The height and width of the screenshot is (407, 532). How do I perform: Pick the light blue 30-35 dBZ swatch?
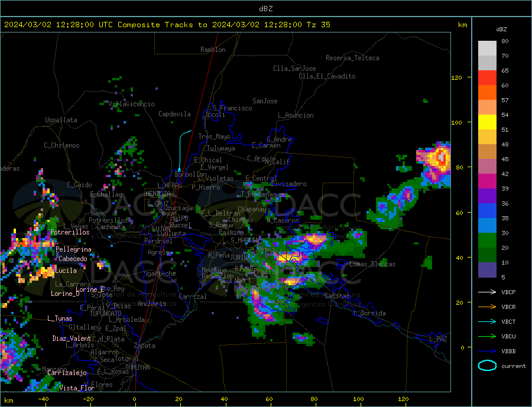click(x=487, y=226)
